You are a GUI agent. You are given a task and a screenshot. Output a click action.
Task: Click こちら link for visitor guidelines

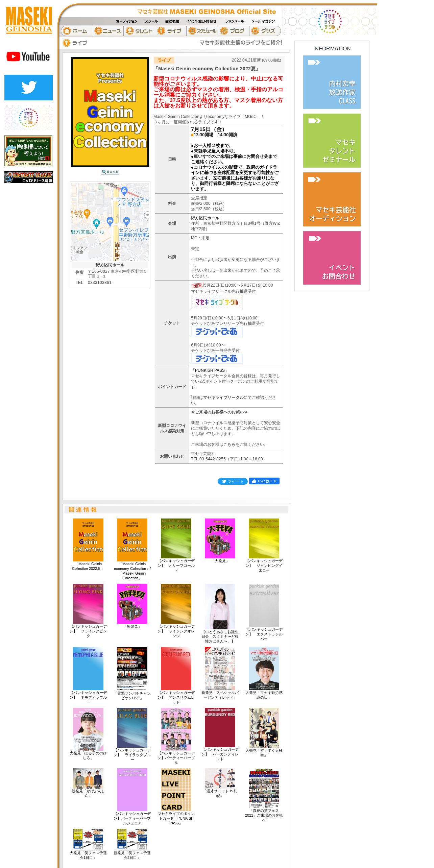[x=230, y=444]
